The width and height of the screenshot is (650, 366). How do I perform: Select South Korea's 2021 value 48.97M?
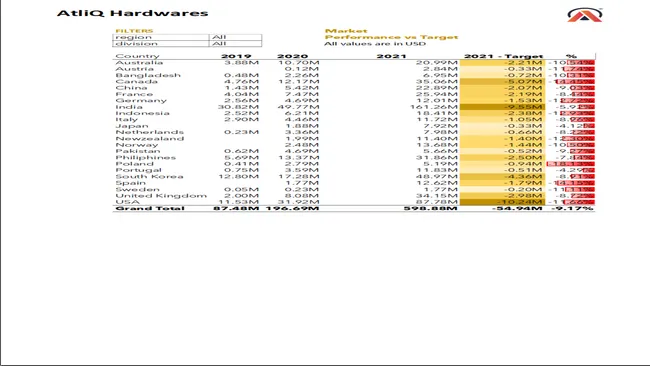(x=437, y=177)
